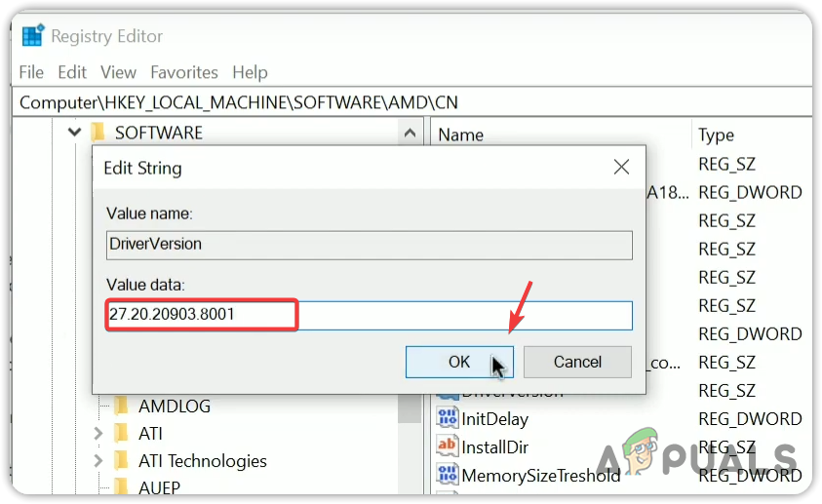
Task: Cancel the Edit String dialog
Action: click(577, 362)
